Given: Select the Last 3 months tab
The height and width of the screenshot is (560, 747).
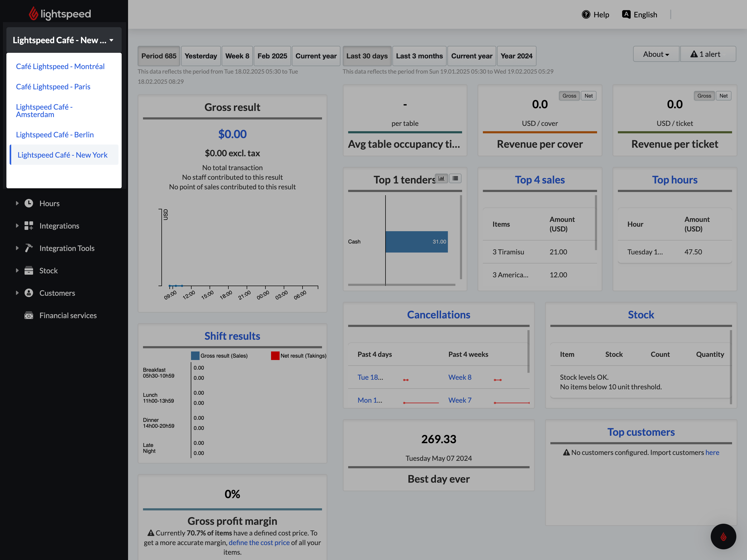Looking at the screenshot, I should pyautogui.click(x=419, y=56).
